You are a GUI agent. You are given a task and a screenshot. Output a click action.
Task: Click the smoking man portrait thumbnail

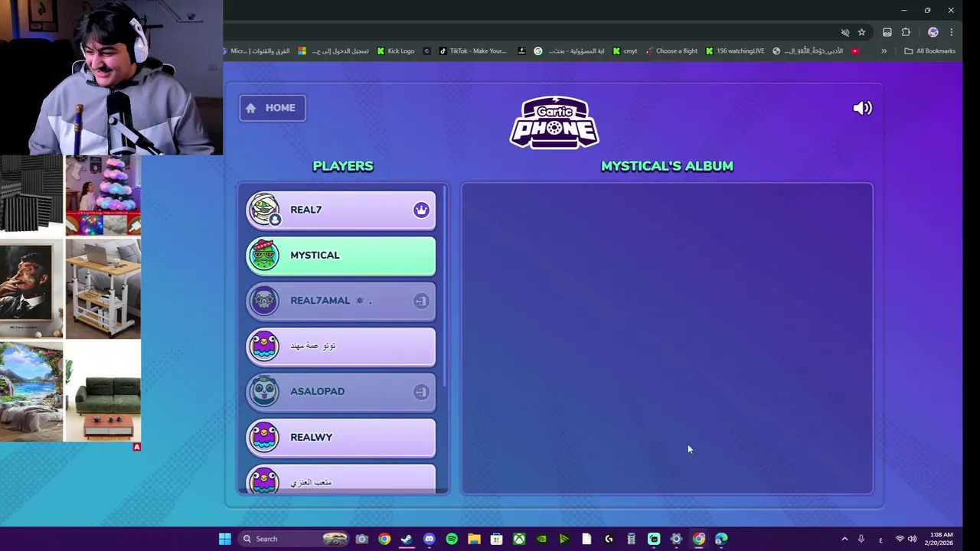pyautogui.click(x=31, y=290)
